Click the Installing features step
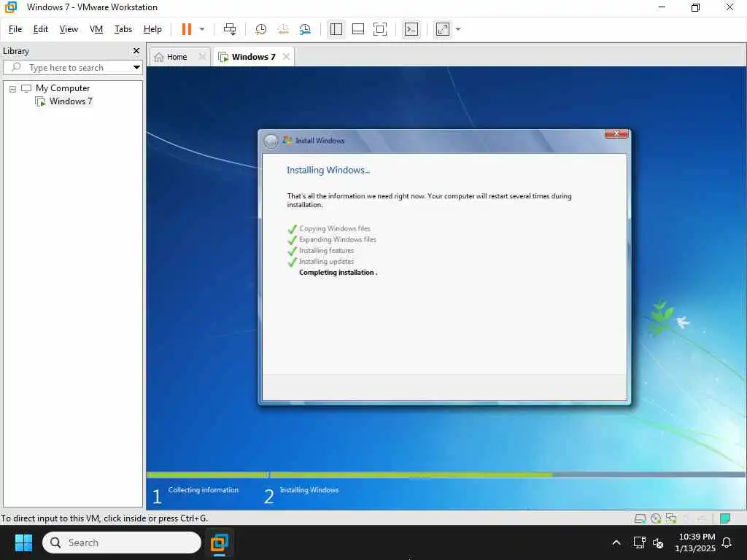This screenshot has height=560, width=747. coord(326,251)
